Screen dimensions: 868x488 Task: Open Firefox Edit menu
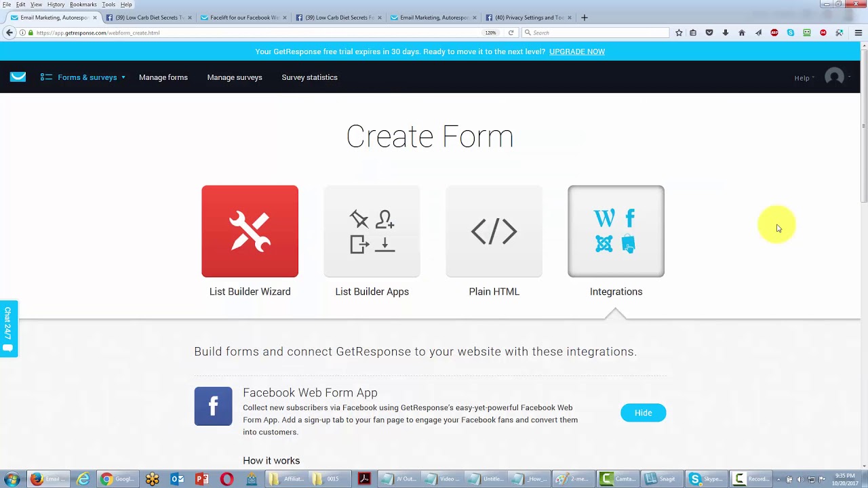click(x=21, y=4)
